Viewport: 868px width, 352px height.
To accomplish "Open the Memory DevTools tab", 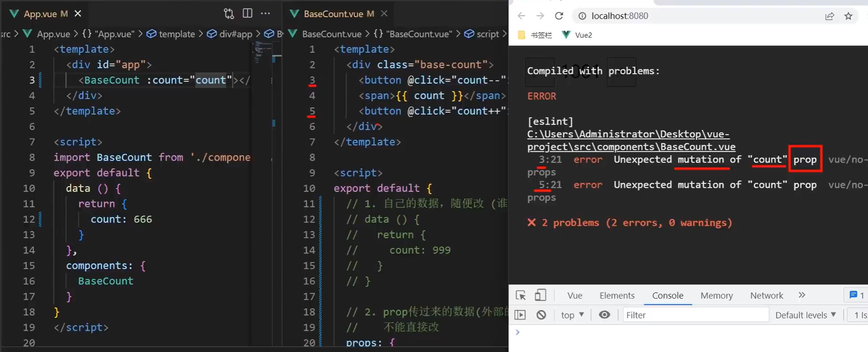I will click(716, 295).
